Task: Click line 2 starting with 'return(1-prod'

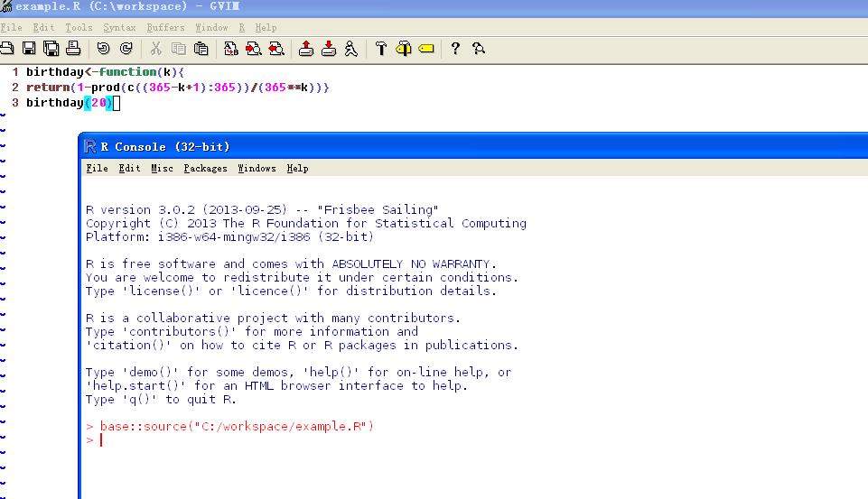Action: [178, 88]
